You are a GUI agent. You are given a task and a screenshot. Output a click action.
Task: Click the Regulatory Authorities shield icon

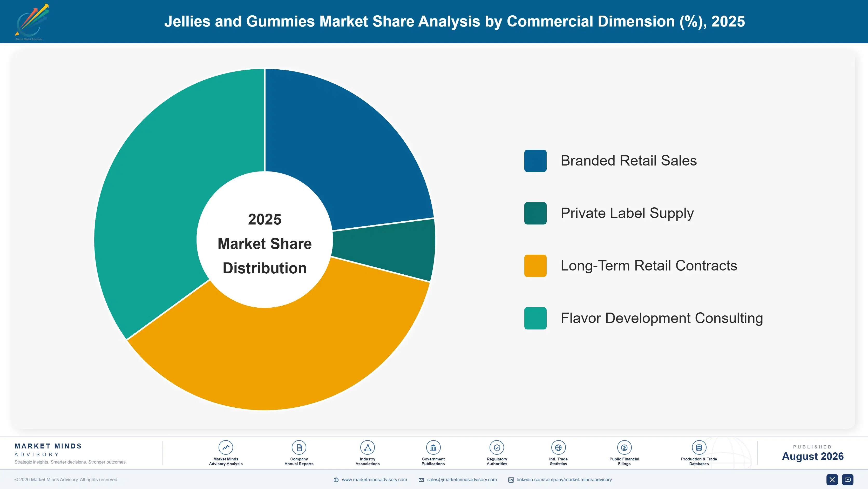tap(497, 447)
